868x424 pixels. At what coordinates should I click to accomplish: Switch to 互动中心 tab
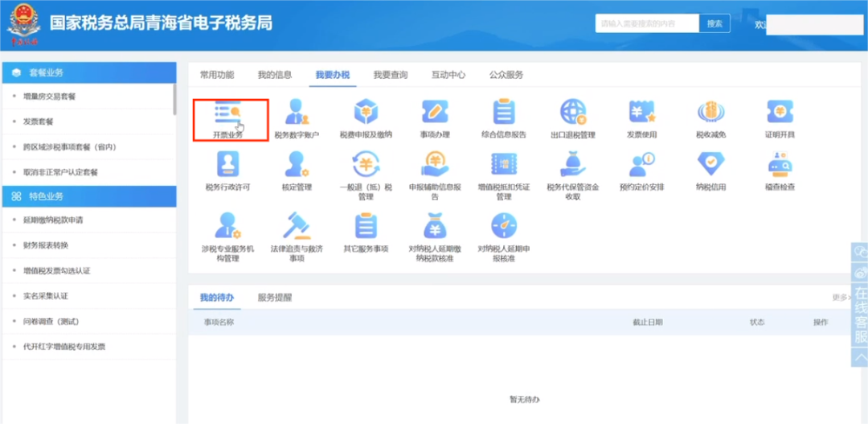click(448, 75)
